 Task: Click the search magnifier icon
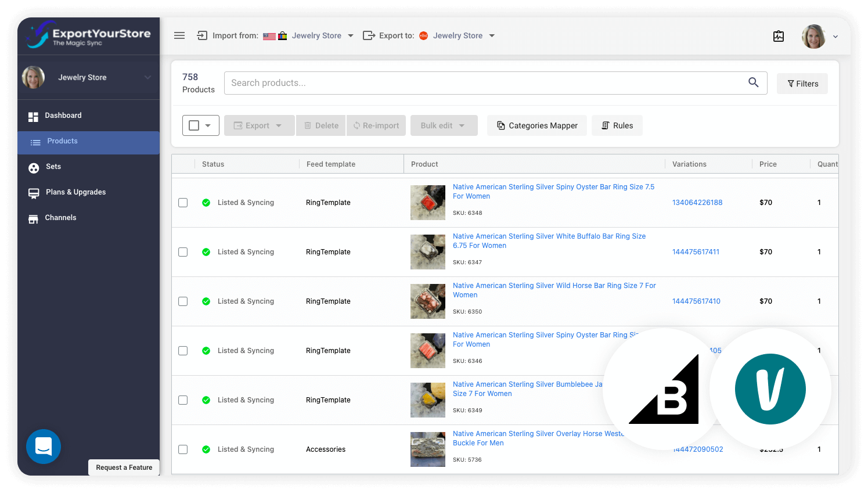pyautogui.click(x=753, y=82)
